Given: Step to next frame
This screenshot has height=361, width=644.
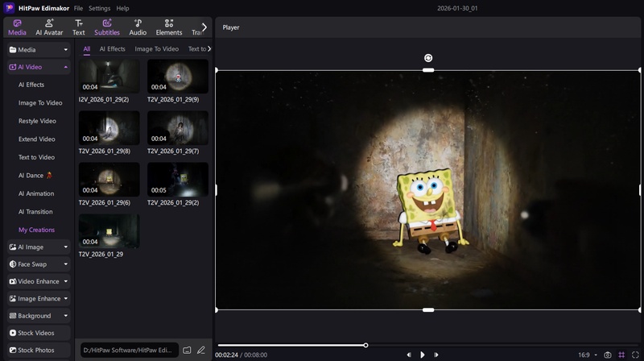Looking at the screenshot, I should (x=436, y=355).
